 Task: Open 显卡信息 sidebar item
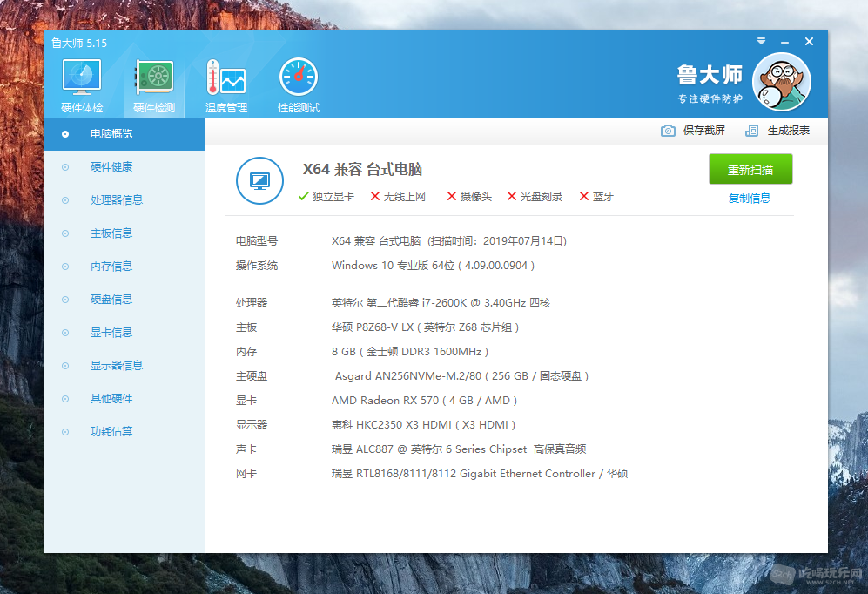coord(124,333)
